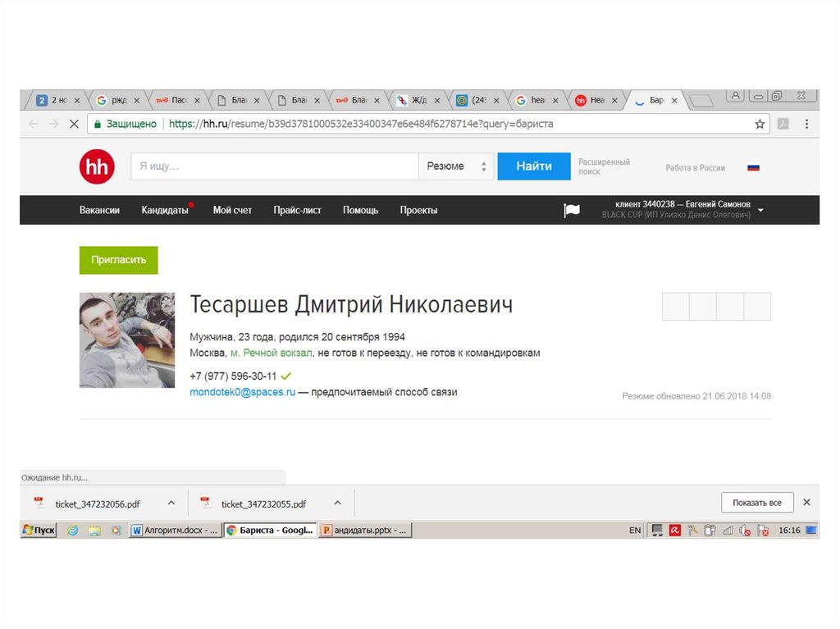Viewport: 840px width, 629px height.
Task: Click the browser forward arrow
Action: pyautogui.click(x=53, y=124)
